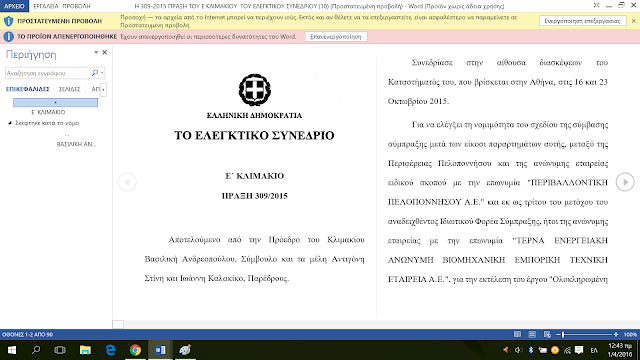The image size is (640, 360).
Task: Click the red speaker tray icon
Action: pyautogui.click(x=506, y=350)
